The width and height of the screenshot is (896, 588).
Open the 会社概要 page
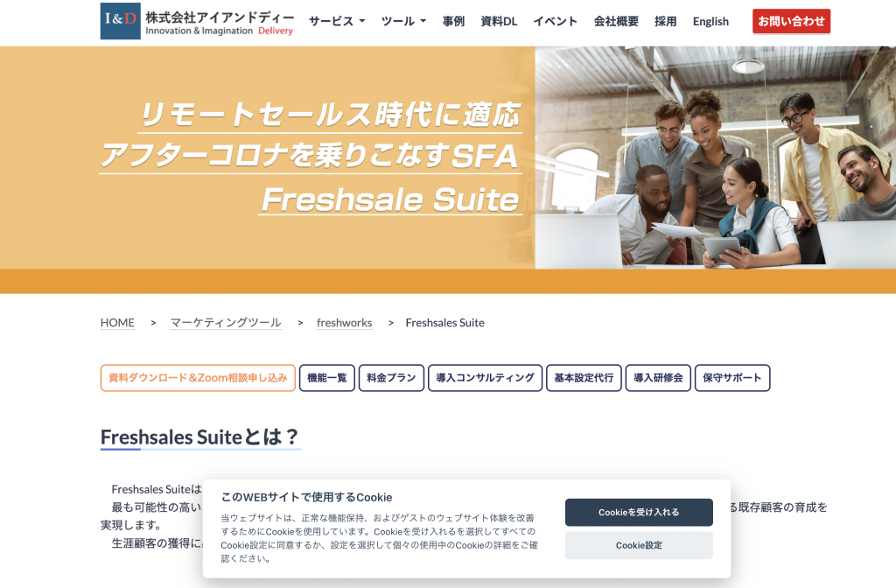click(x=616, y=22)
